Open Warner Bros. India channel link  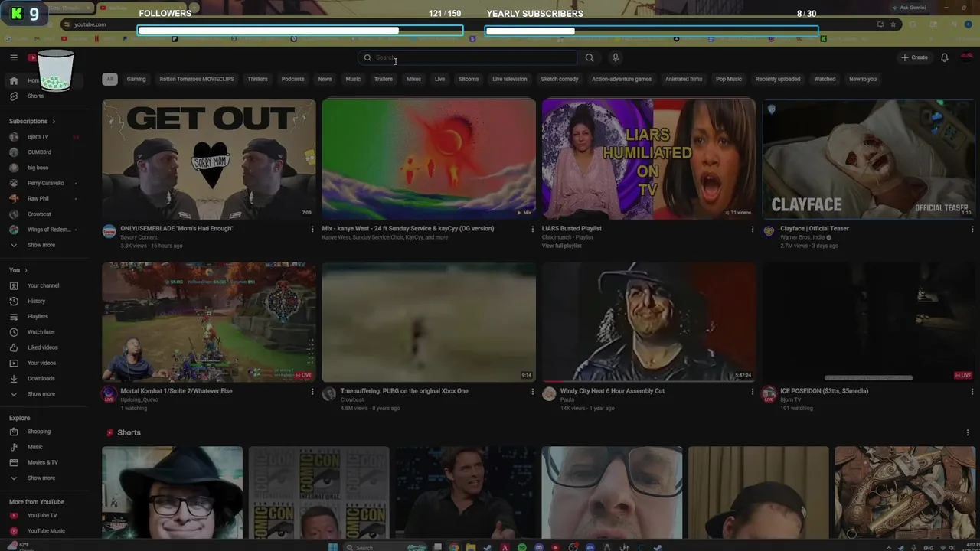pos(802,237)
